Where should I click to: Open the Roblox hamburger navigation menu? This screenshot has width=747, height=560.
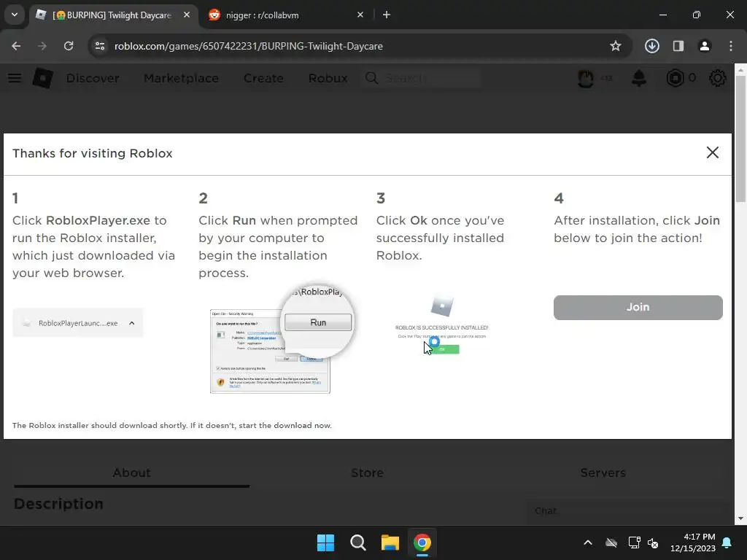coord(15,78)
